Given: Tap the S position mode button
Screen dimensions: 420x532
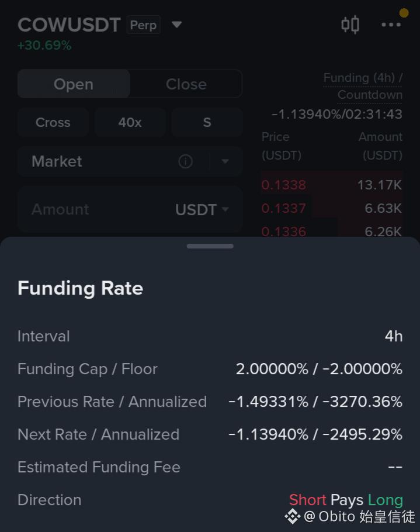Looking at the screenshot, I should click(x=207, y=122).
